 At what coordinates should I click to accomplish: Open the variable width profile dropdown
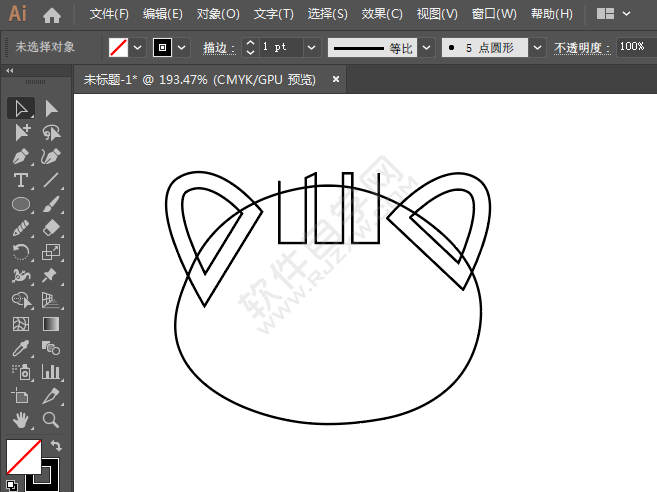tap(426, 48)
